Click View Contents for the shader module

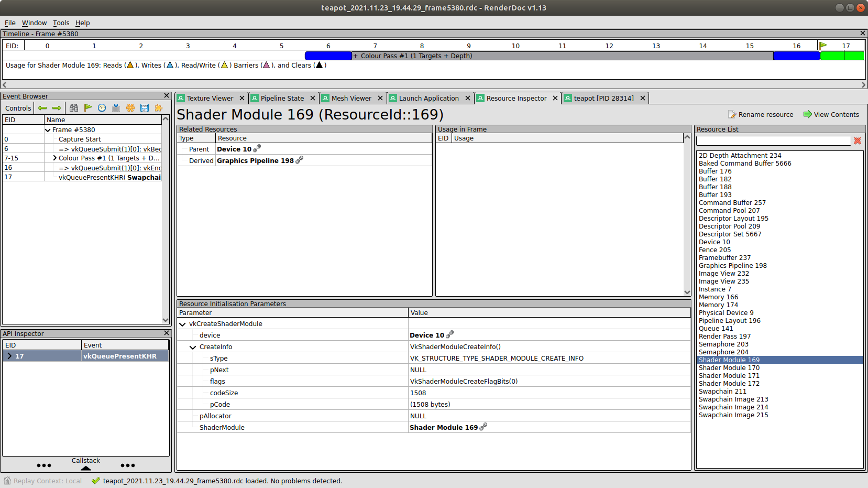[x=831, y=115]
